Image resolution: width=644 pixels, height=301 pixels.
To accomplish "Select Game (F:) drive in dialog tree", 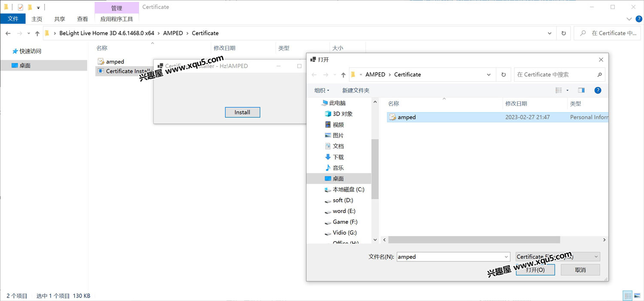I will click(341, 222).
